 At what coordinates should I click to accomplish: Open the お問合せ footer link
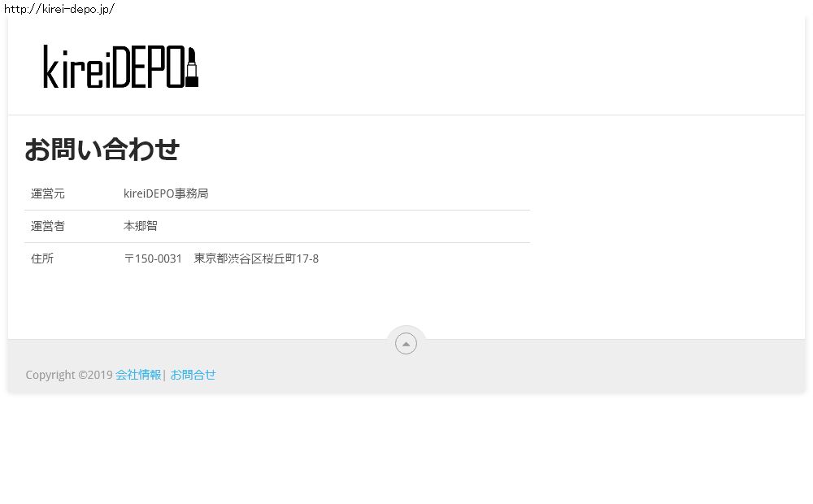(x=193, y=375)
